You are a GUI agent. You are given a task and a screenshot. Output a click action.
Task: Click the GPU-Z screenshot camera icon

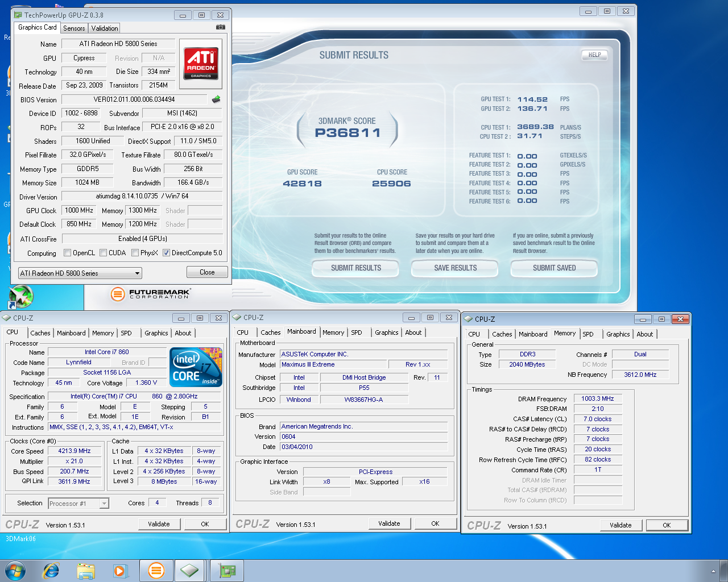tap(221, 27)
